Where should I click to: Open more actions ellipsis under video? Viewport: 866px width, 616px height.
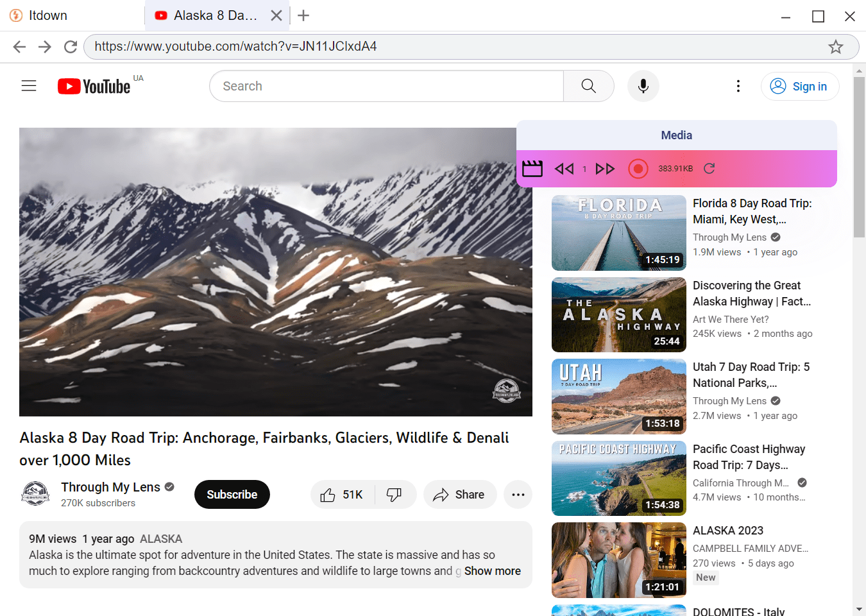coord(518,495)
